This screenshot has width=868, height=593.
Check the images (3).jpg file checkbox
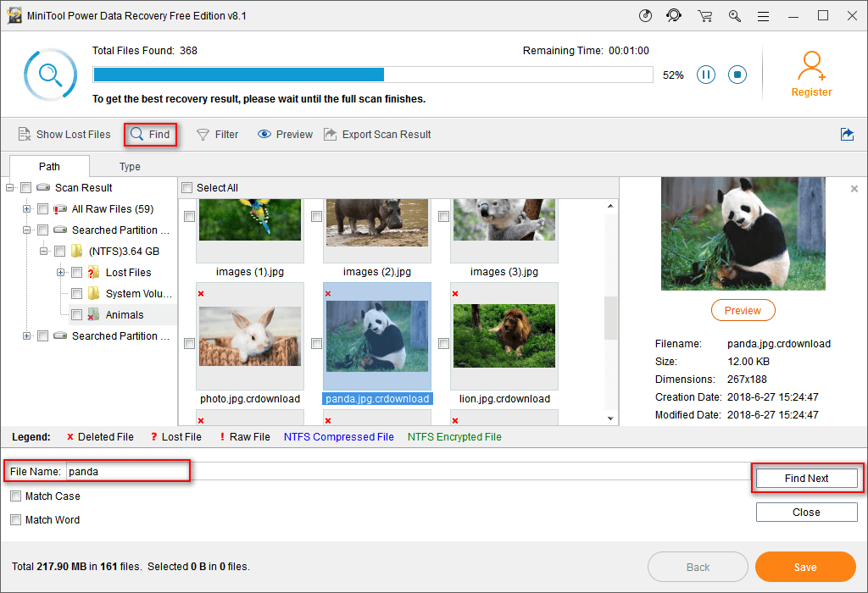pos(443,216)
